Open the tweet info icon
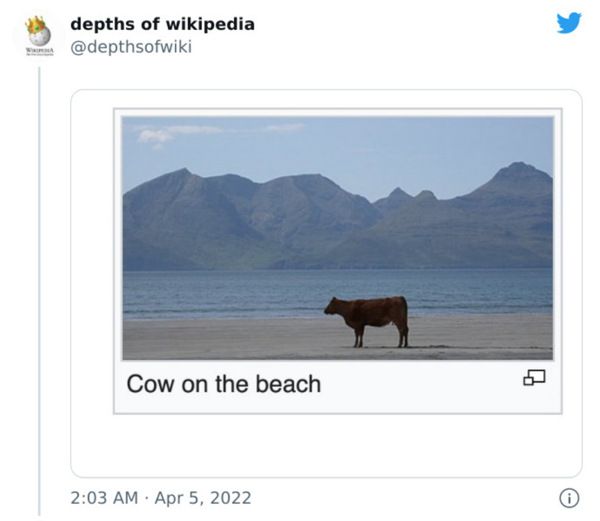 point(568,498)
